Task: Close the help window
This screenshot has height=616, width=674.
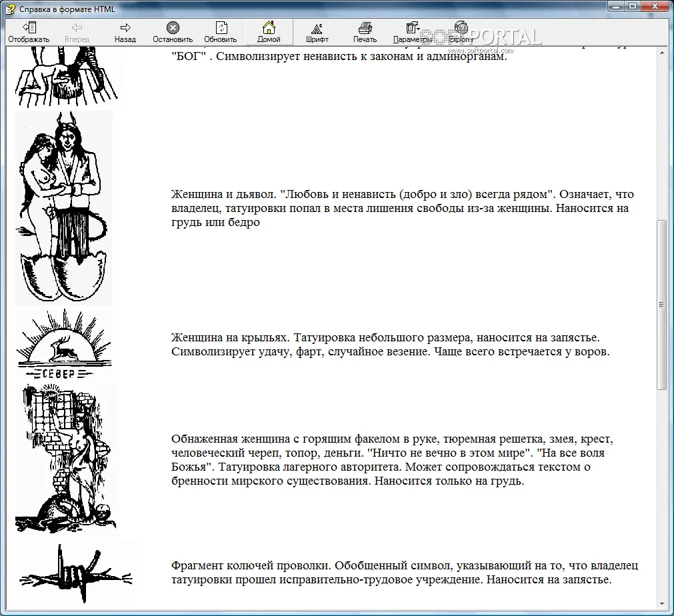Action: click(655, 7)
